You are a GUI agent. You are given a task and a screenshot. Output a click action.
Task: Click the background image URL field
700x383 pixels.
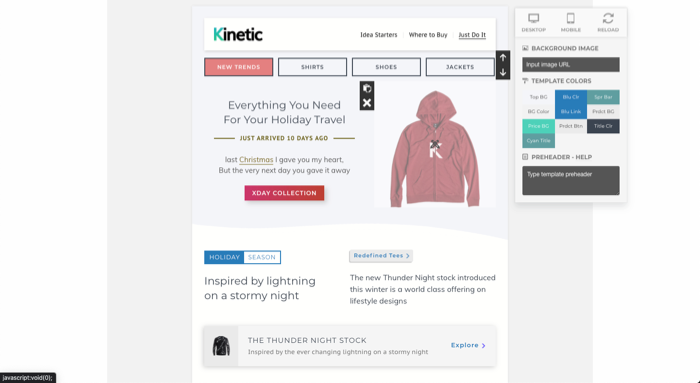(571, 64)
